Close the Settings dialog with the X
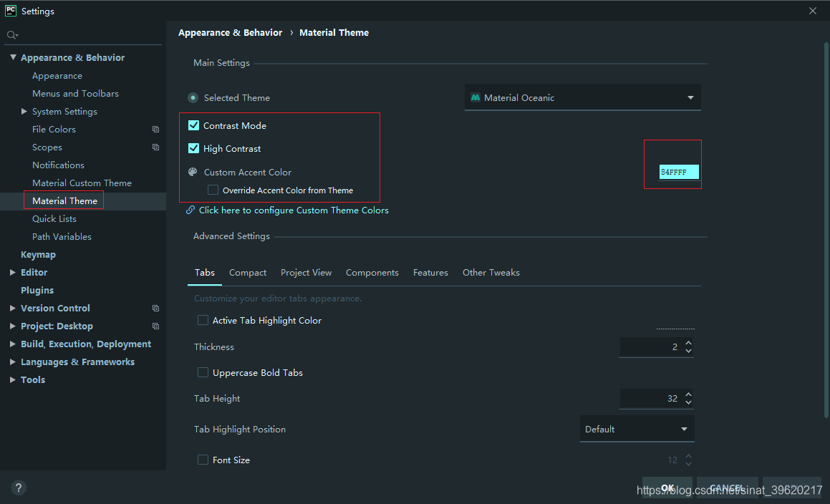 tap(813, 11)
